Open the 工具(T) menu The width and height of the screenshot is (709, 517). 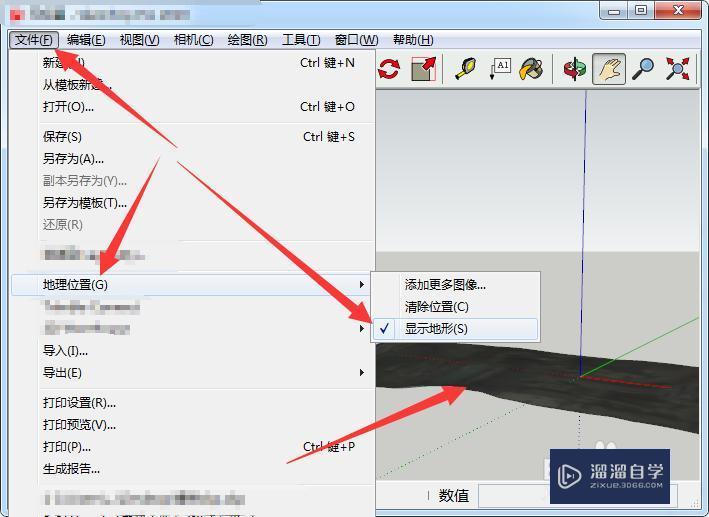click(301, 40)
